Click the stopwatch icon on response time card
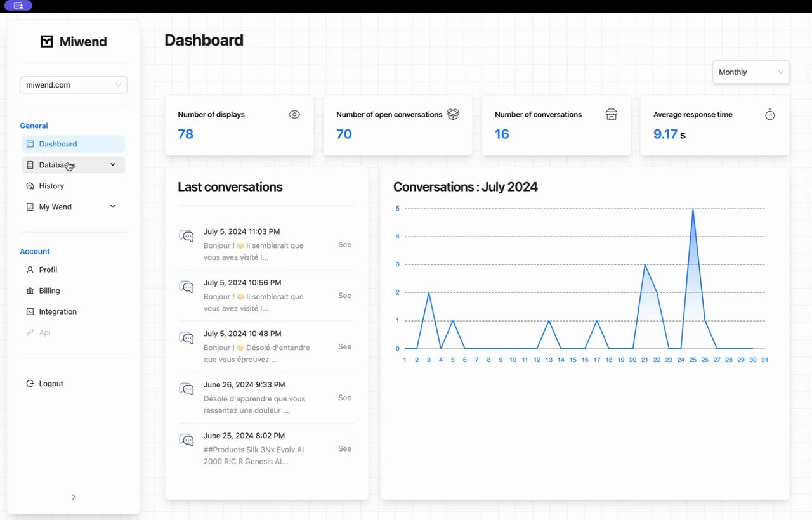This screenshot has width=812, height=520. (770, 115)
